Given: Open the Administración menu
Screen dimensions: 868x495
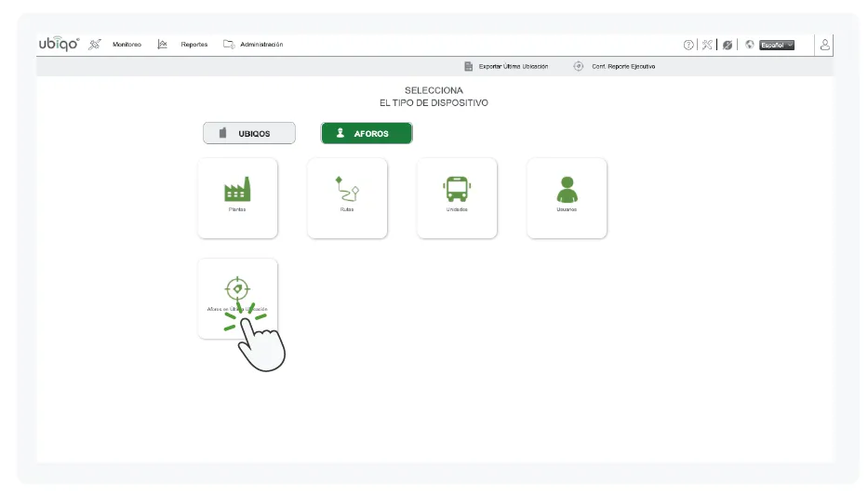Looking at the screenshot, I should 261,45.
